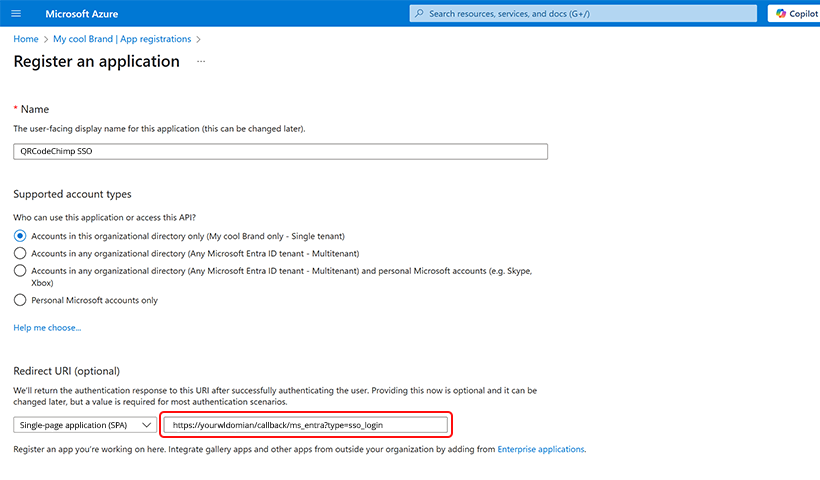Open the Help me choose link

pos(47,328)
